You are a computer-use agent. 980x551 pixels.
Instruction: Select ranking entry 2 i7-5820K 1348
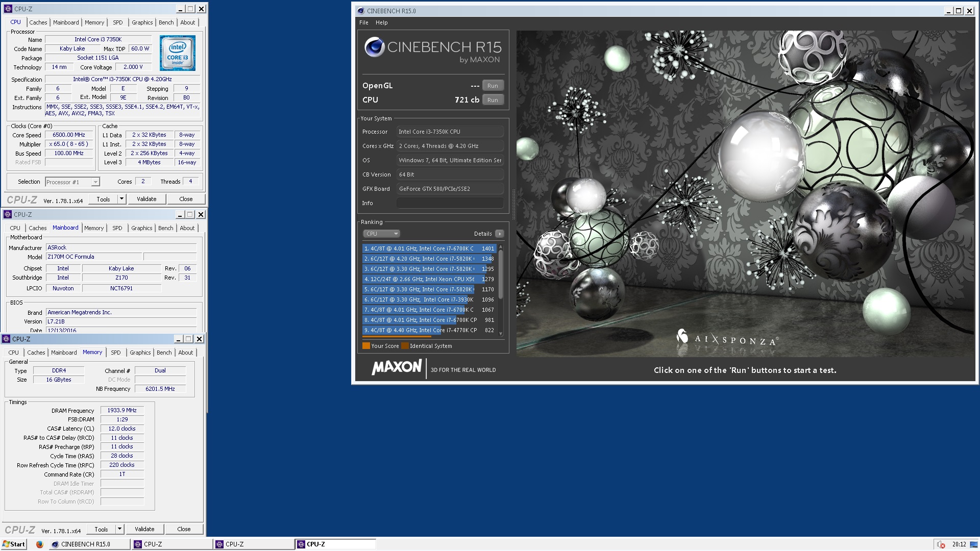coord(429,259)
